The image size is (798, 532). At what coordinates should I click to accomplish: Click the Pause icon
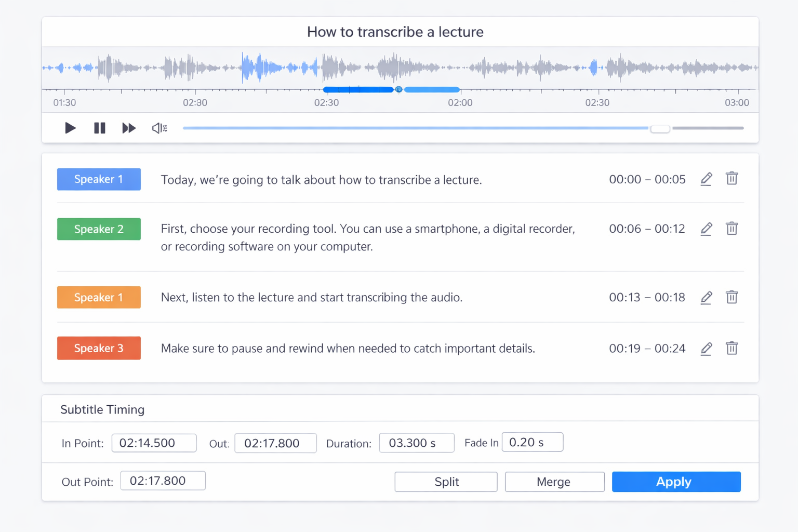[99, 128]
